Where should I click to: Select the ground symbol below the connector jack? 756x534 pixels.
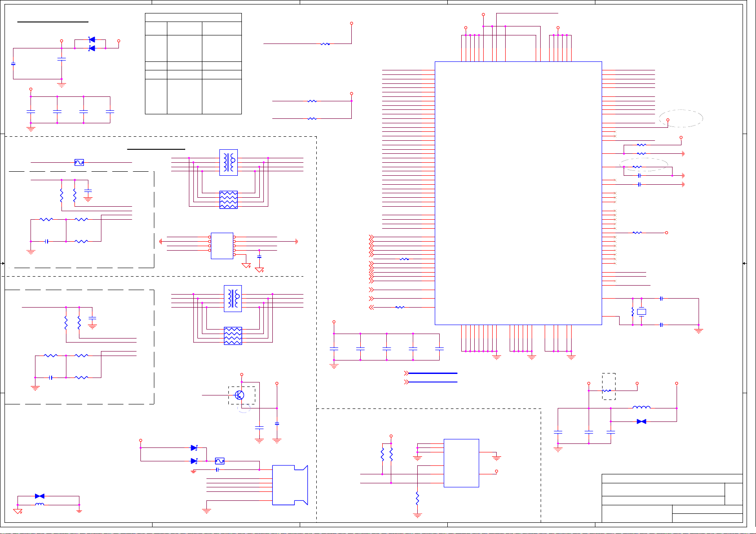coord(206,511)
